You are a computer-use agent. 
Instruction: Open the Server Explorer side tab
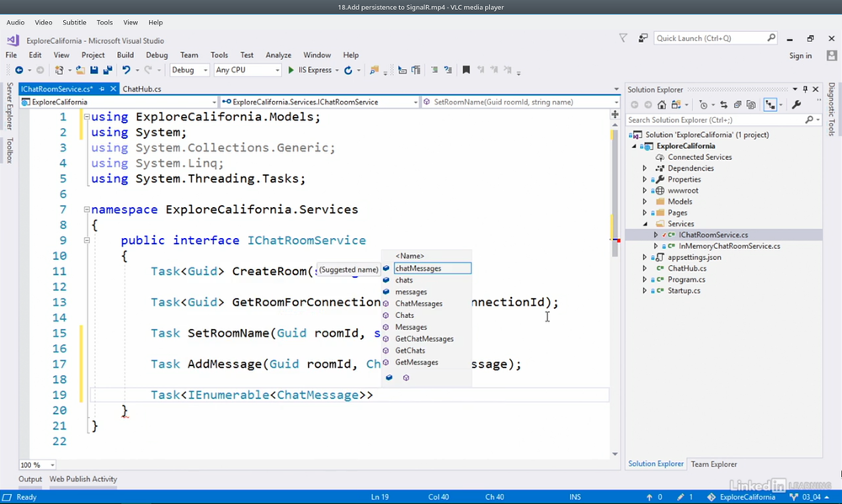tap(9, 106)
